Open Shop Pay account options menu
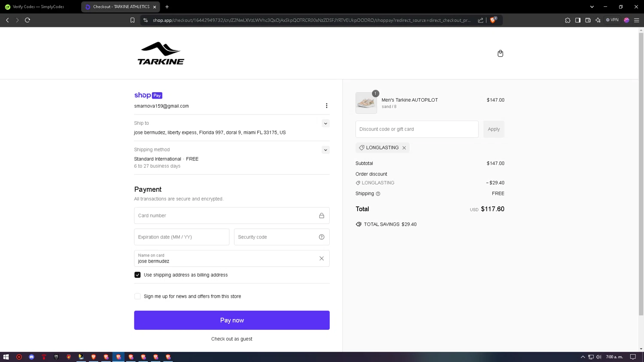 click(x=326, y=106)
